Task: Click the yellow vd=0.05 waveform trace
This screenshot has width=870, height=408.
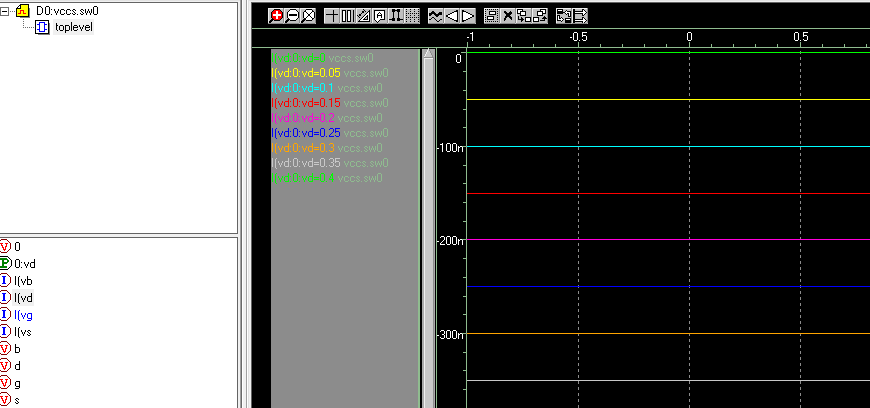Action: [668, 99]
